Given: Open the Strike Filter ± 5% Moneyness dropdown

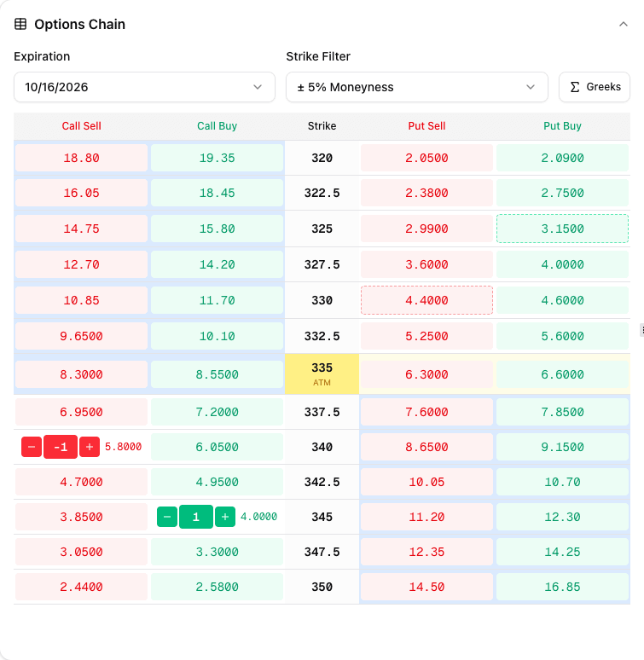Looking at the screenshot, I should click(x=417, y=87).
